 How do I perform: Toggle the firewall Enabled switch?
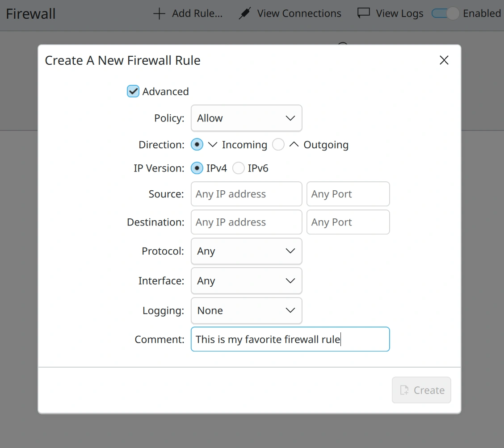pos(445,13)
